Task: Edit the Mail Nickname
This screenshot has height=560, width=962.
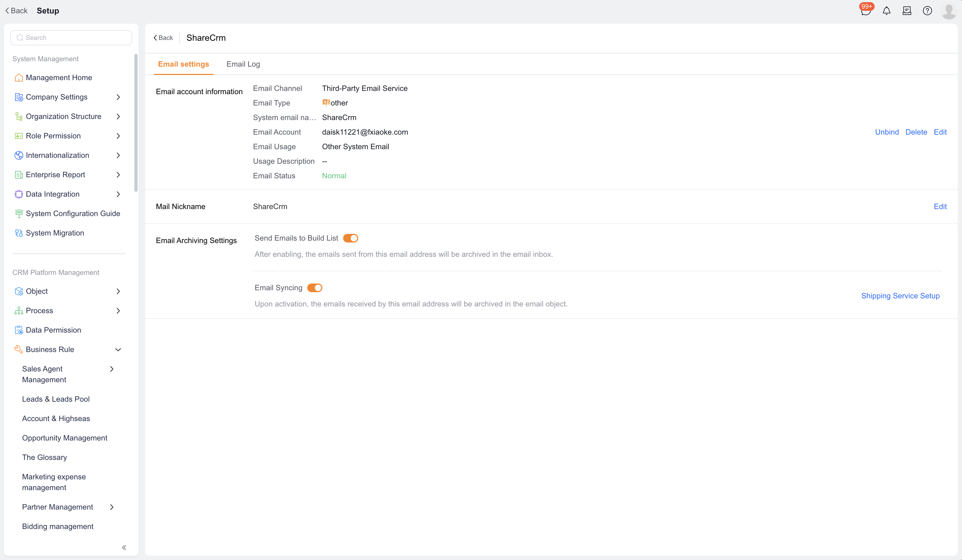Action: point(940,207)
